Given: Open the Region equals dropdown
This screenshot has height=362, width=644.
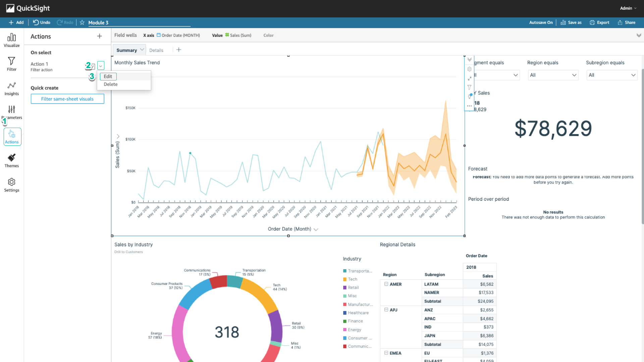Looking at the screenshot, I should [x=553, y=75].
